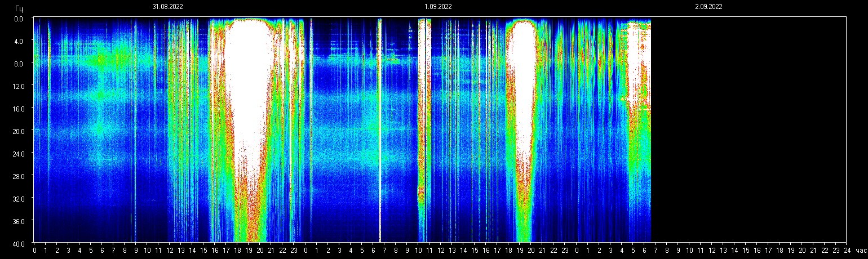Click the 2.09.2022 date label
The height and width of the screenshot is (259, 868).
coord(708,7)
